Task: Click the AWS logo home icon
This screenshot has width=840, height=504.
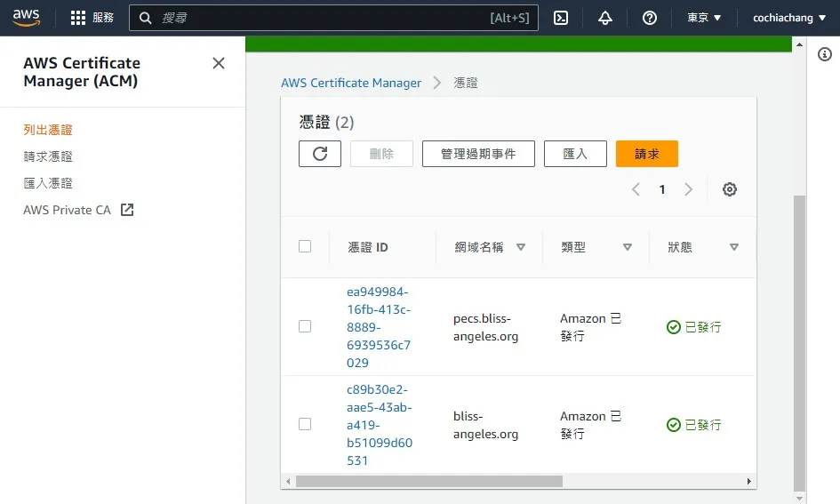Action: point(27,18)
